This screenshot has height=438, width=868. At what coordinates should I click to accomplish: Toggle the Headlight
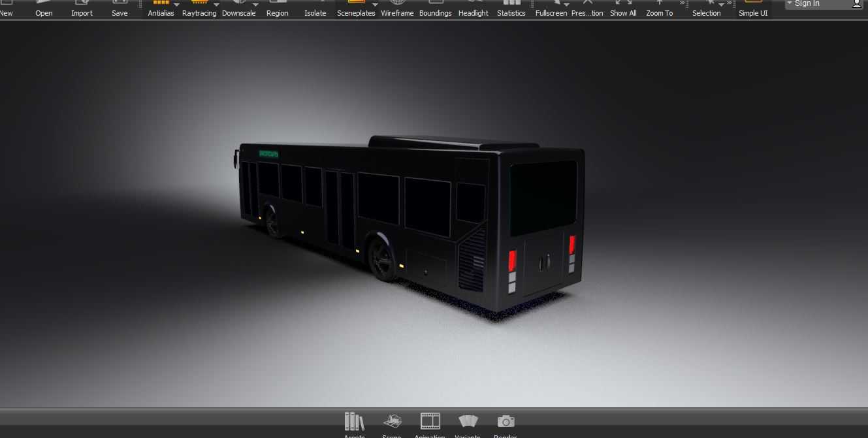tap(473, 8)
